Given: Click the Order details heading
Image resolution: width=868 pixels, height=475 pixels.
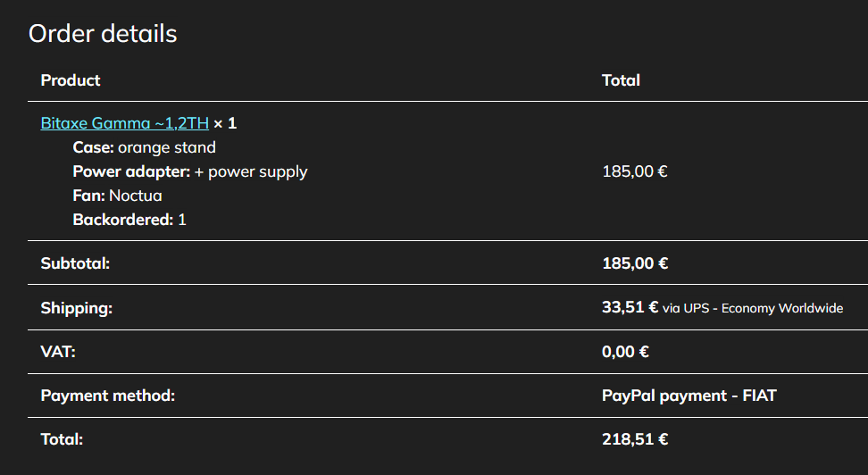Looking at the screenshot, I should tap(103, 34).
